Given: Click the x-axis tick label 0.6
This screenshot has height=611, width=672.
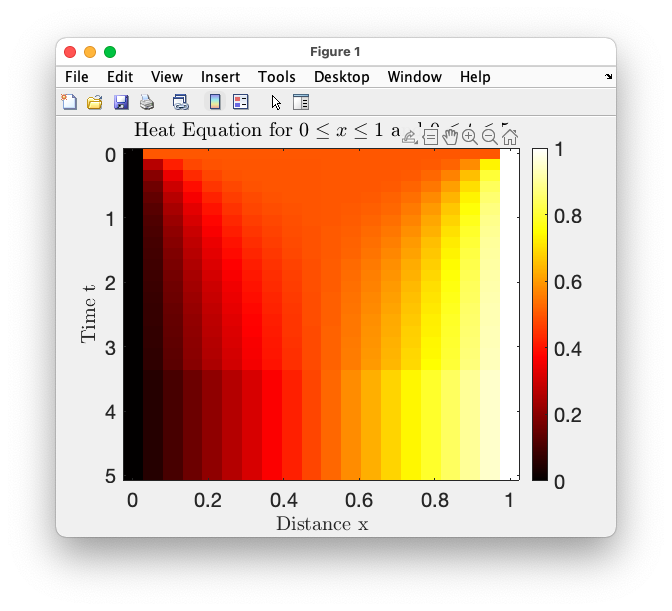Looking at the screenshot, I should click(x=359, y=500).
